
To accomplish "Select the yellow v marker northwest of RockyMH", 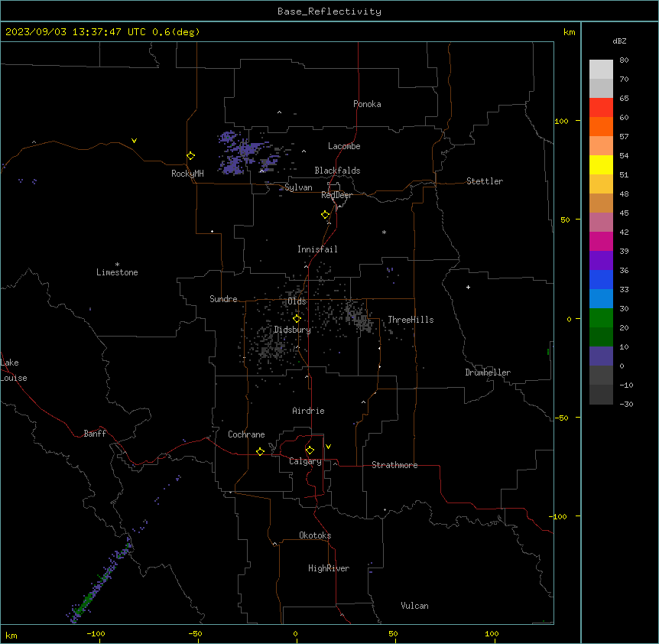I will 134,141.
